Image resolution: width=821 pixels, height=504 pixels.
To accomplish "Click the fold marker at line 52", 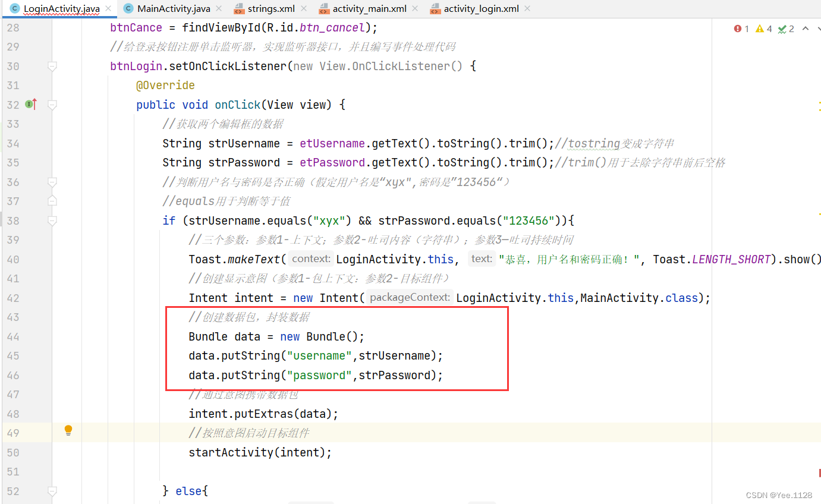I will [52, 491].
